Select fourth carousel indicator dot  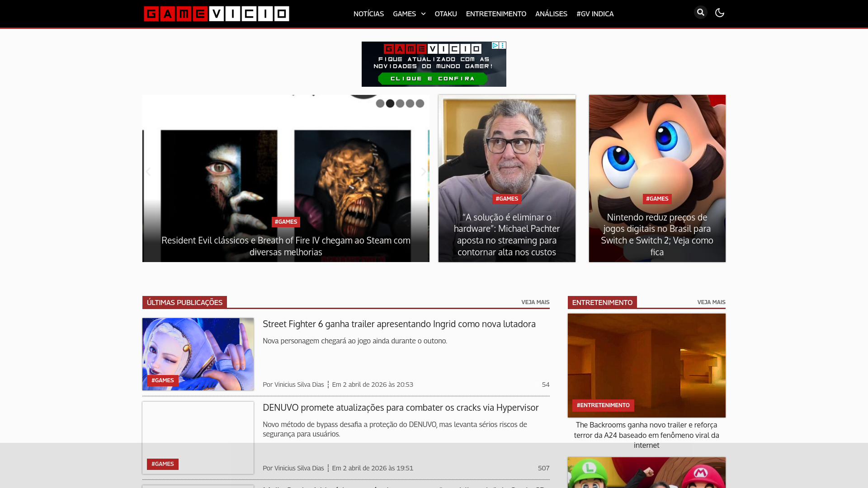pyautogui.click(x=410, y=103)
